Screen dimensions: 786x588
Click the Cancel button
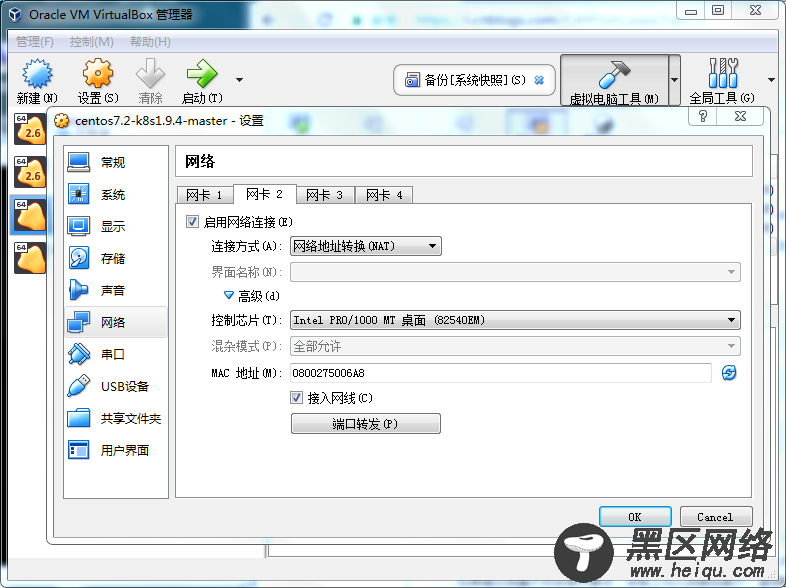click(x=716, y=517)
